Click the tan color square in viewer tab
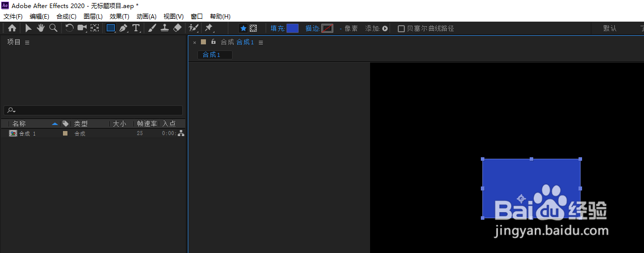Image resolution: width=644 pixels, height=253 pixels. click(x=203, y=42)
